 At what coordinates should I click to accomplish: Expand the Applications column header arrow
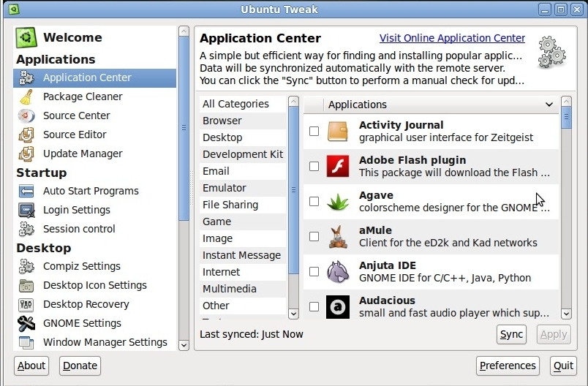(x=549, y=105)
